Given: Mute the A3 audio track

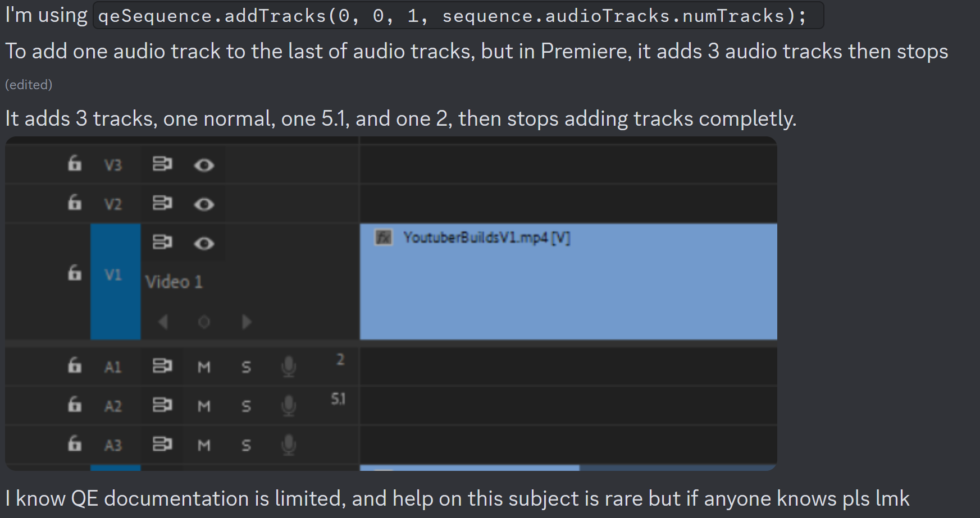Looking at the screenshot, I should pyautogui.click(x=204, y=445).
